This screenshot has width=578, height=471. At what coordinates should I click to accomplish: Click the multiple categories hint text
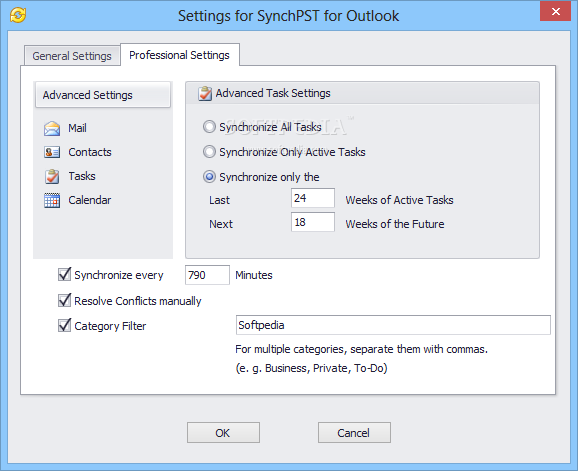click(361, 349)
